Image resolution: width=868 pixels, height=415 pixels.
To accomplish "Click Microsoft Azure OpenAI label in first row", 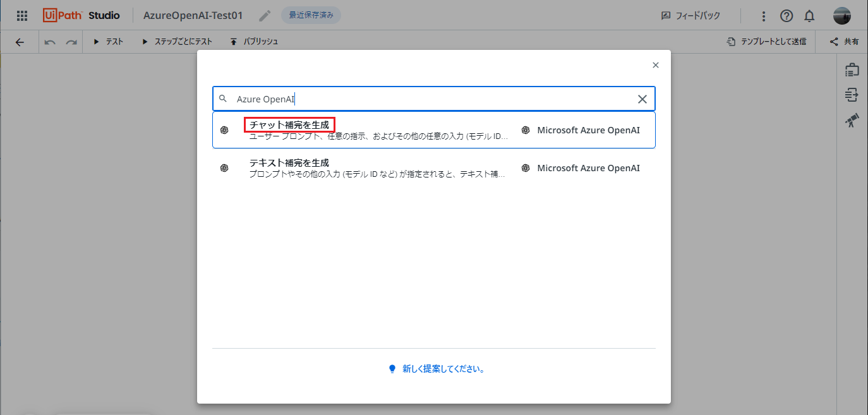I will coord(588,130).
